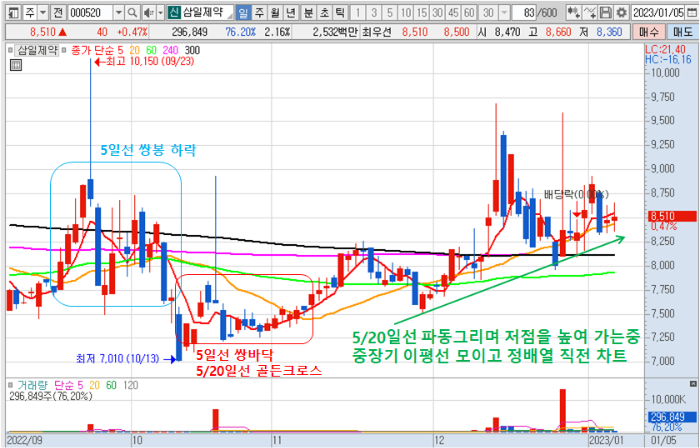Screen dimensions: 700x448
Task: Click the 삼일제약 legend label button in chart
Action: (38, 50)
